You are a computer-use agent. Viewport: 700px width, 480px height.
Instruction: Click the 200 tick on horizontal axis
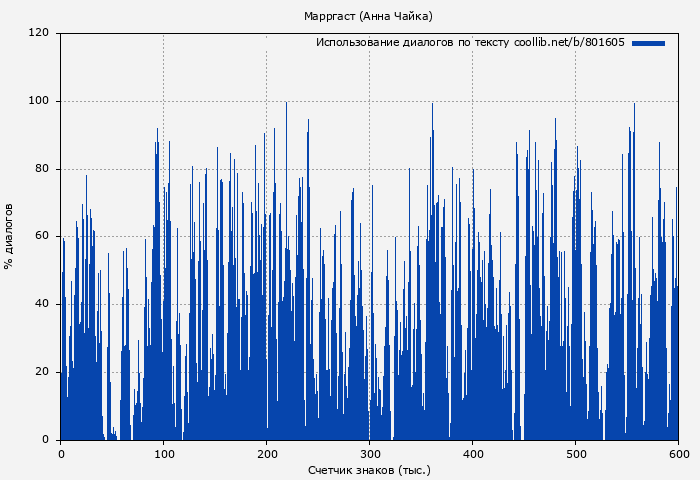click(x=267, y=454)
